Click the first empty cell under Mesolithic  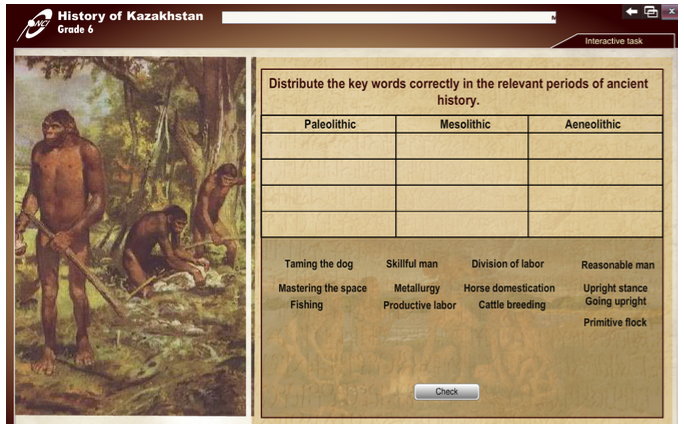[x=462, y=146]
